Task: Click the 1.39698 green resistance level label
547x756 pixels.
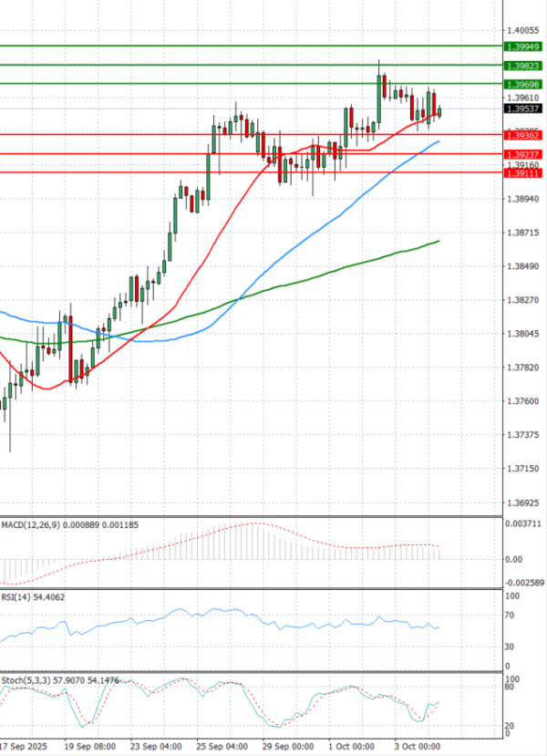Action: [x=523, y=84]
